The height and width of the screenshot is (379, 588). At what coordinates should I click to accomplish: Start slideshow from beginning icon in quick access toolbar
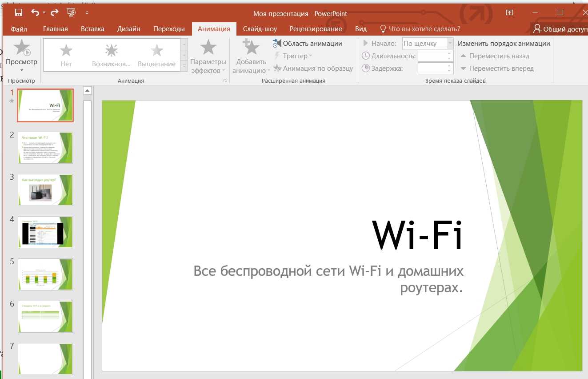71,12
